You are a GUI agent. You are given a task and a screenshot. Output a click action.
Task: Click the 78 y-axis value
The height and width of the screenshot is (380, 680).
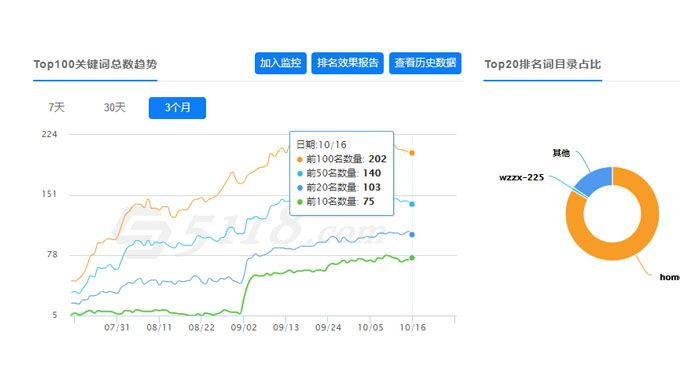click(x=52, y=255)
